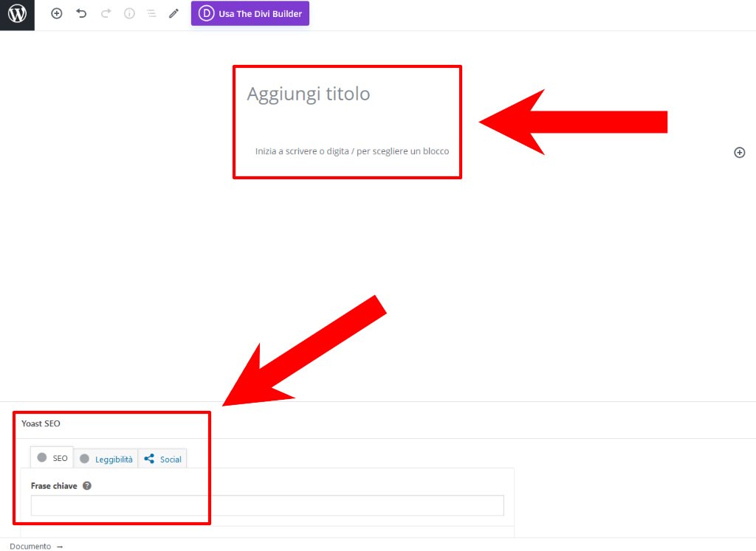Undo the last change
The width and height of the screenshot is (756, 551).
click(x=81, y=13)
